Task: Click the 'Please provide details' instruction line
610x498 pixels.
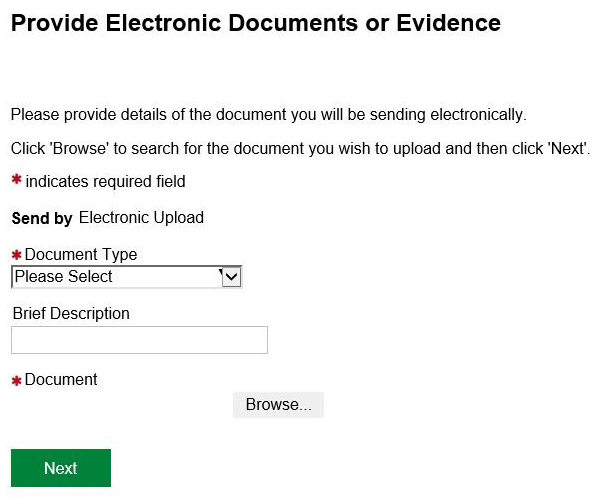Action: [268, 115]
